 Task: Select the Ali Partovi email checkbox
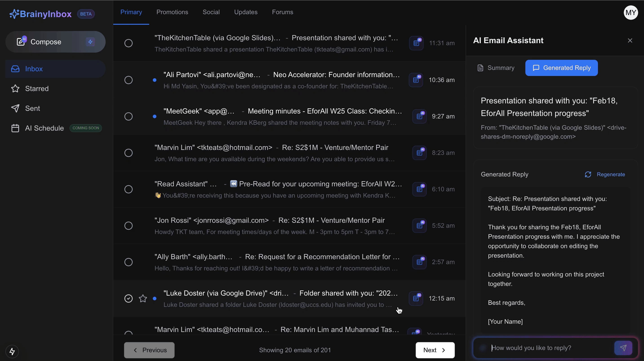(129, 80)
